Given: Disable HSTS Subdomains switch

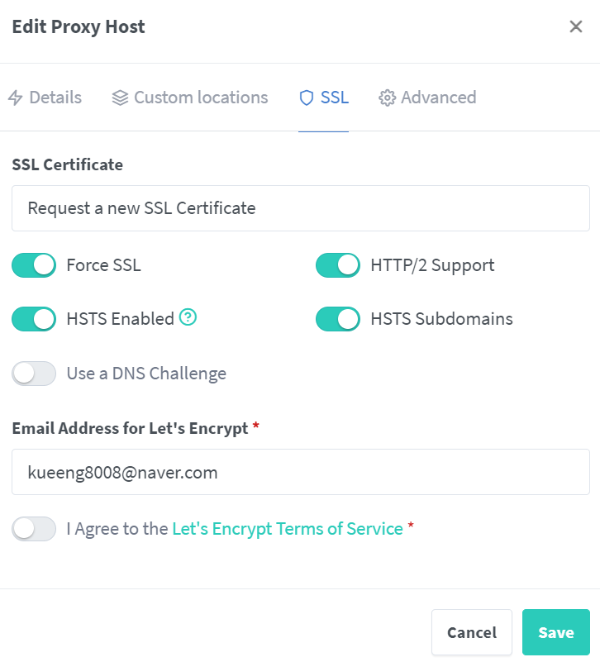Looking at the screenshot, I should [338, 319].
